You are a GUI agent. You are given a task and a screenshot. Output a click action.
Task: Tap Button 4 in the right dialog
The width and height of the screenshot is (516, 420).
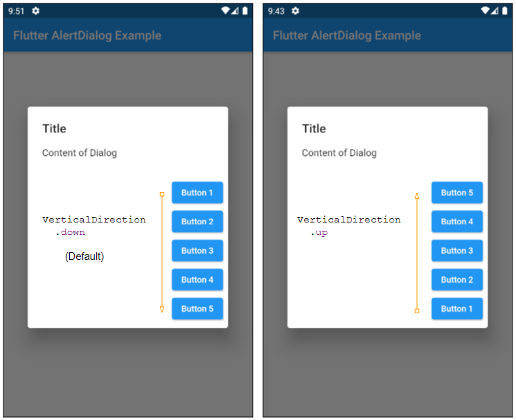tap(457, 221)
